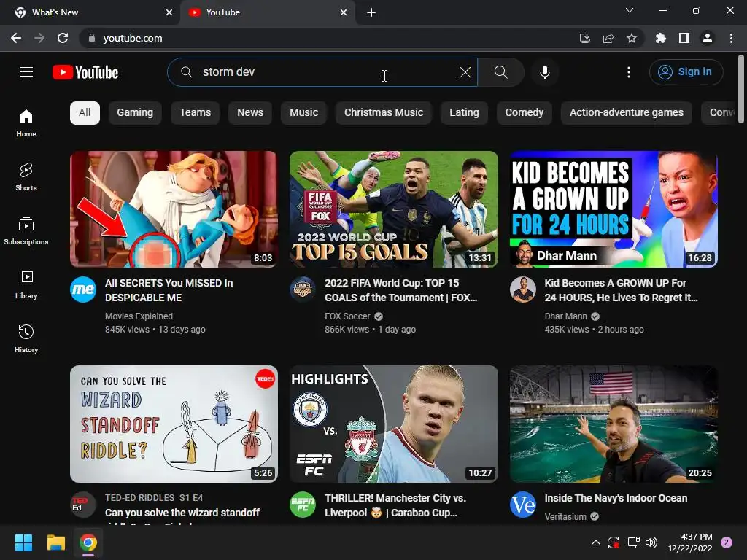Viewport: 747px width, 560px height.
Task: Open the YouTube hamburger guide menu
Action: point(26,72)
